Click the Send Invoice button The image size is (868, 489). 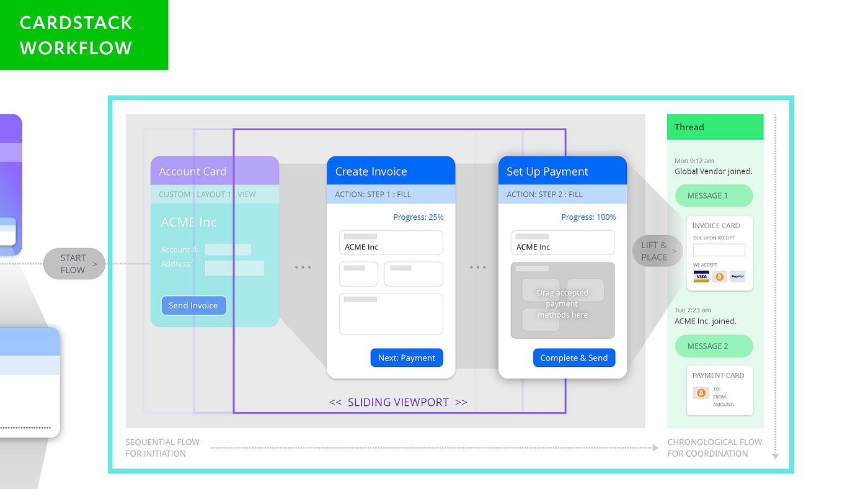(193, 305)
